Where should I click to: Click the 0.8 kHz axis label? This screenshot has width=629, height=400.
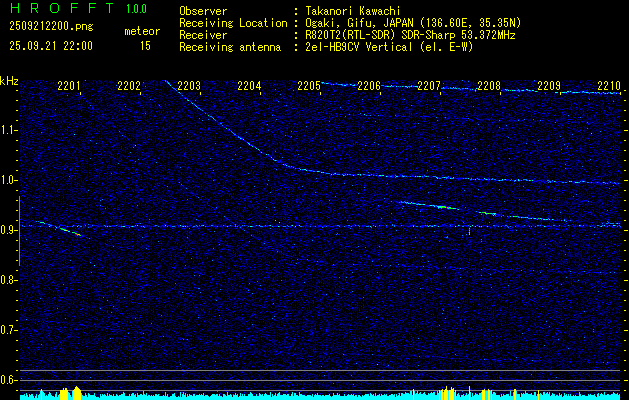(x=9, y=280)
